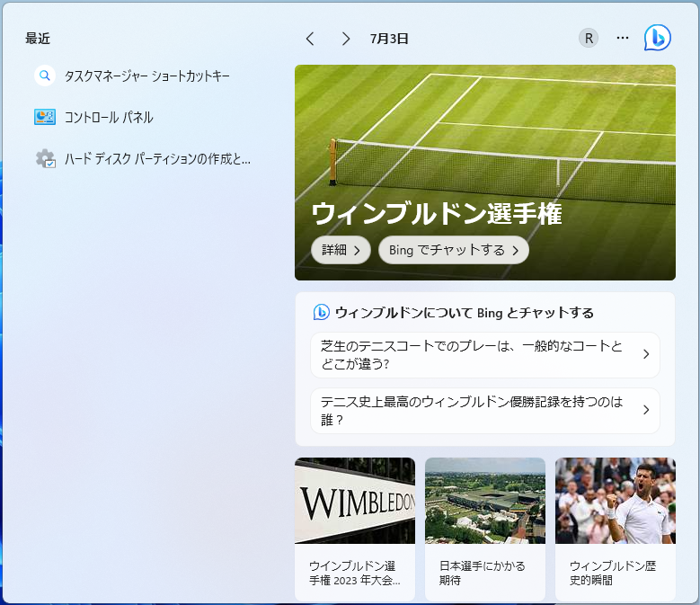Expand chevron on ウィンブルドン優勝記録 question

click(x=646, y=410)
